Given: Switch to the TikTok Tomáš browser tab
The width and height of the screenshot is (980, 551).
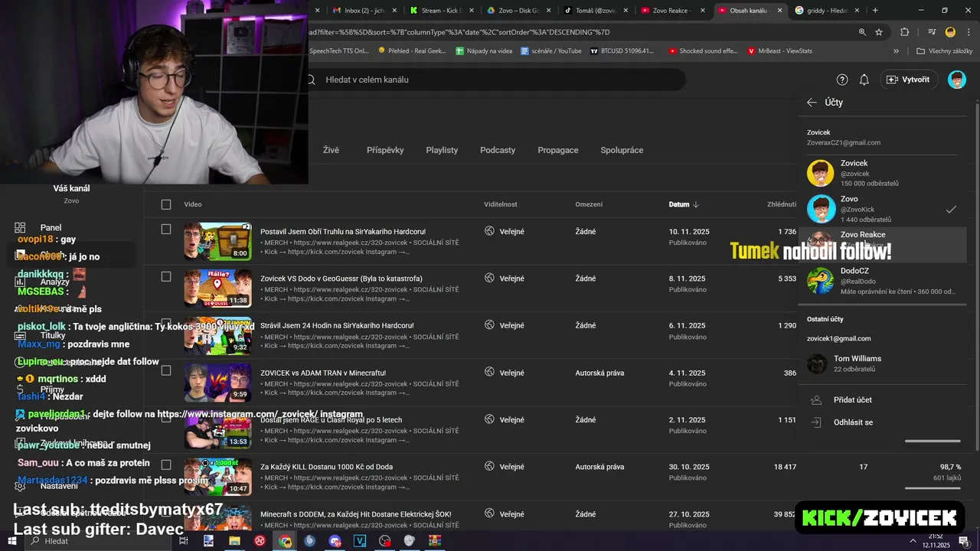Looking at the screenshot, I should coord(595,11).
